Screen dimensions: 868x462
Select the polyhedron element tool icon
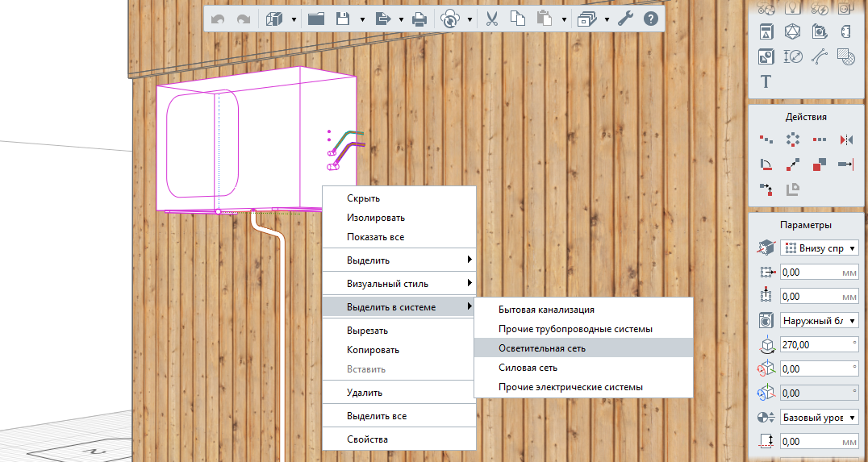793,31
